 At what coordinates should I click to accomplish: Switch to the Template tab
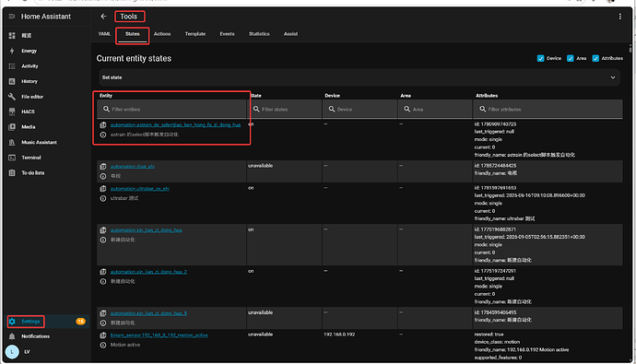click(195, 34)
